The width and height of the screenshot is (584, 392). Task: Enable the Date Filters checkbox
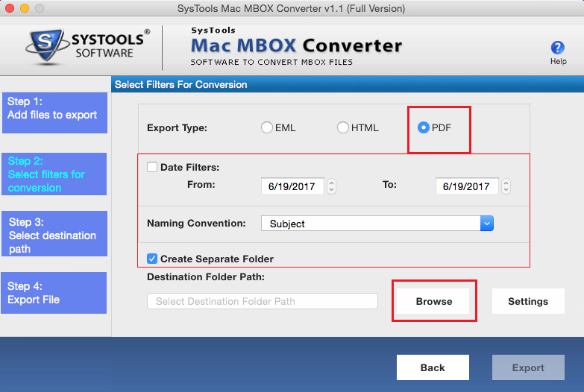click(x=153, y=168)
